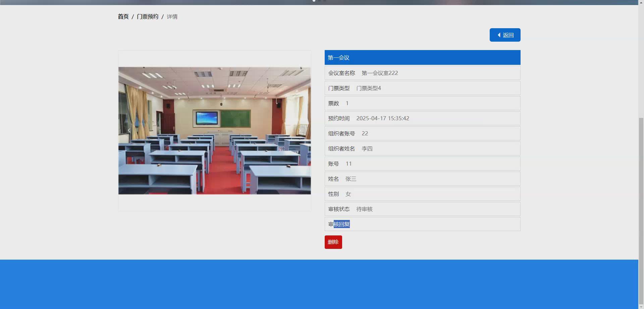Expand the 门票类型 detail row
The height and width of the screenshot is (309, 644).
(422, 88)
